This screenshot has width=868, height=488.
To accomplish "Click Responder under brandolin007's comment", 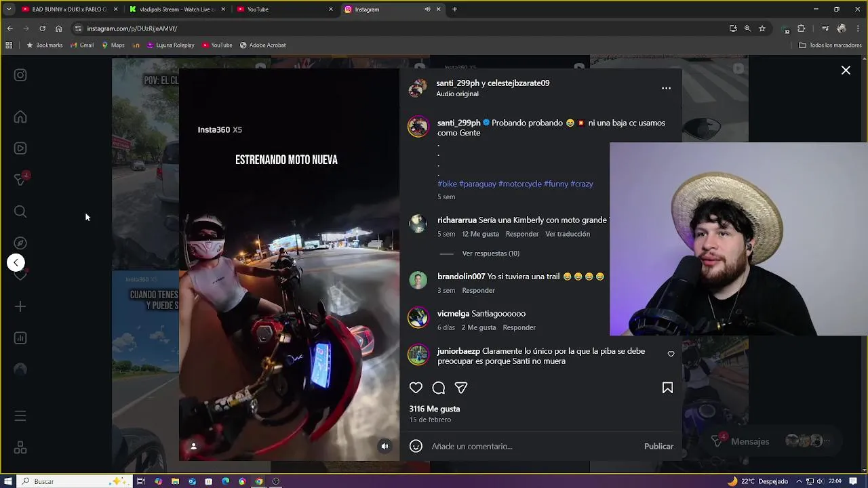I will [478, 290].
